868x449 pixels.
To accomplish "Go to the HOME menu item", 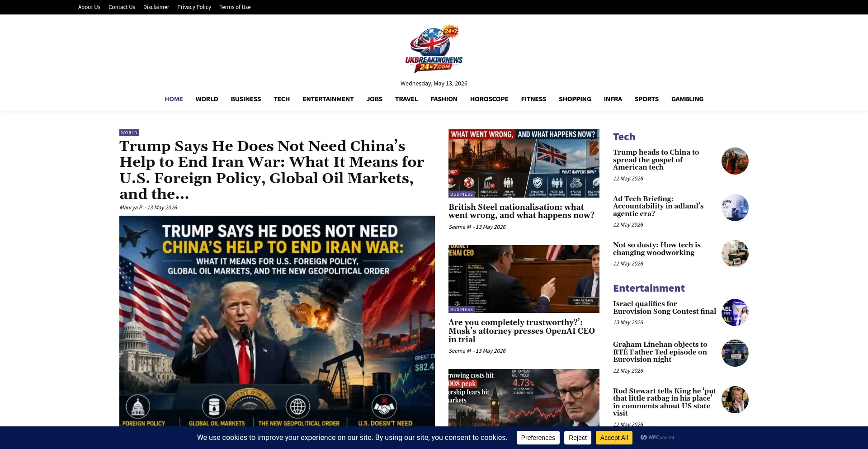I will pos(174,99).
